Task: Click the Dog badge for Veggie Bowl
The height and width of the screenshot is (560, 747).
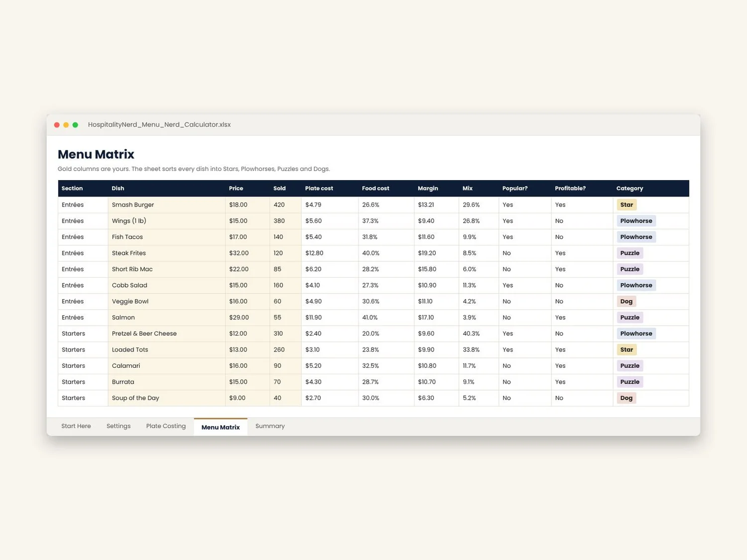Action: (626, 302)
